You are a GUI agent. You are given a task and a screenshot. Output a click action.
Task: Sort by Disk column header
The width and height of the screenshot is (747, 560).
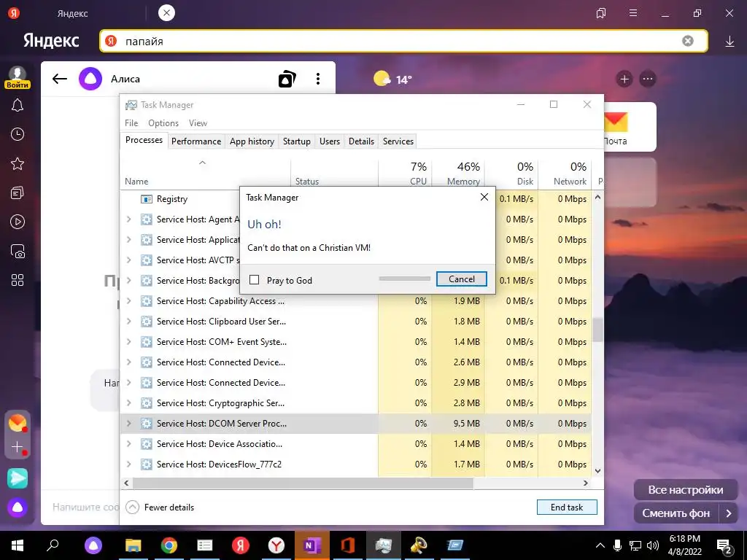click(x=511, y=174)
